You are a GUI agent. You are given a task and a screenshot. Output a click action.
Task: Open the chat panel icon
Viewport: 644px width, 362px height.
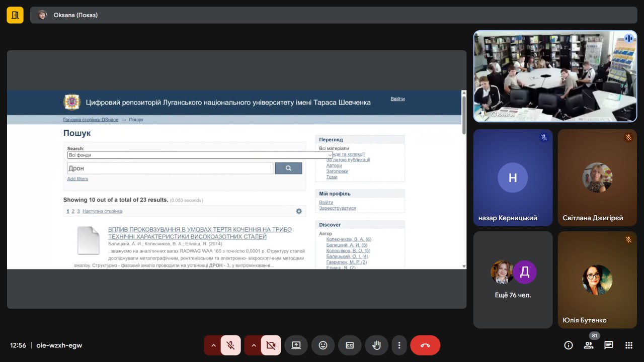click(609, 345)
